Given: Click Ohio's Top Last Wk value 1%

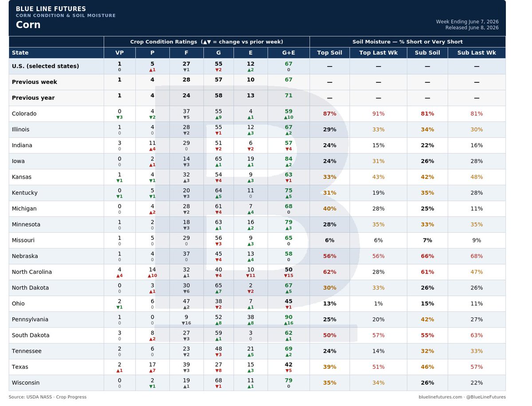Looking at the screenshot, I should (x=378, y=304).
